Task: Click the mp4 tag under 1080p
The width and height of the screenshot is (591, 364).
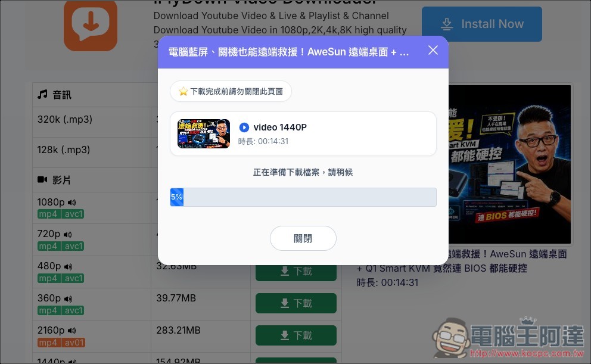Action: [48, 214]
